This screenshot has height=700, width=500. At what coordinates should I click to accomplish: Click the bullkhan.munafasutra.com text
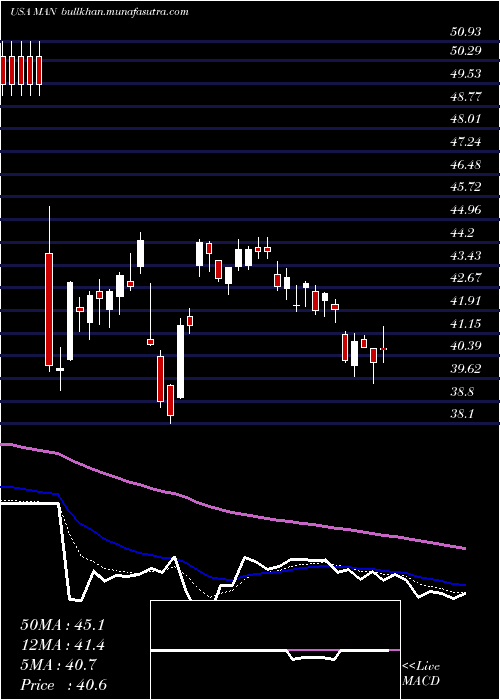click(x=125, y=12)
